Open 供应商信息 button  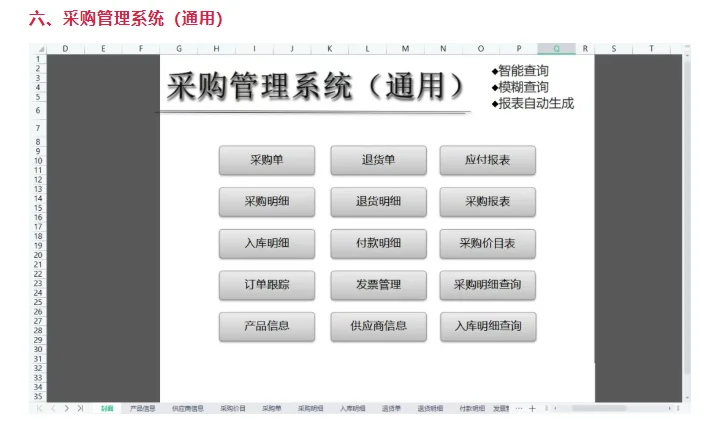tap(378, 327)
